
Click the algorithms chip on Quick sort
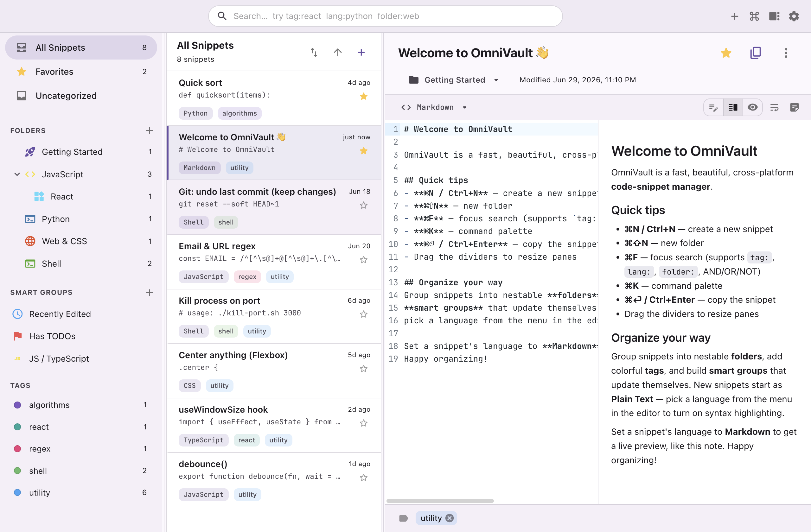(x=239, y=113)
